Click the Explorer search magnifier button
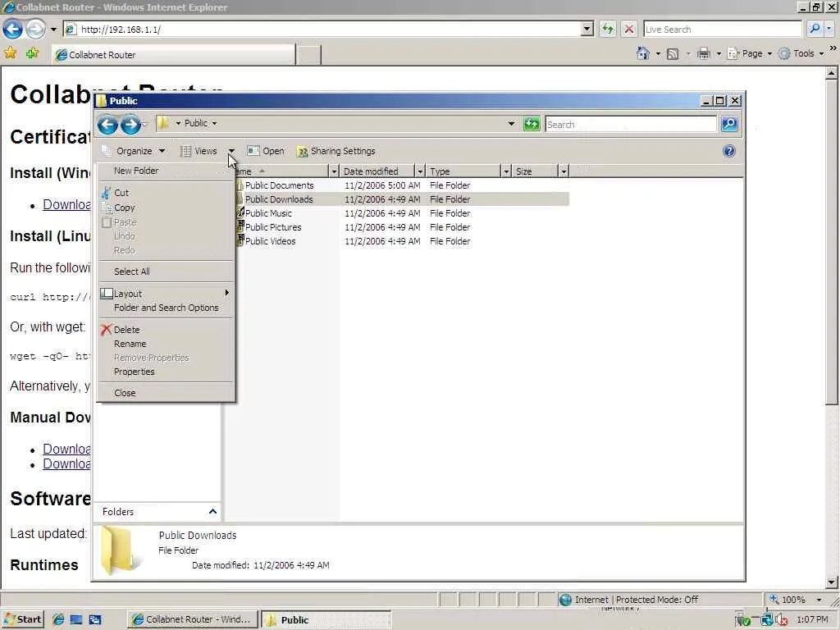Screen dimensions: 840x630 tap(729, 125)
